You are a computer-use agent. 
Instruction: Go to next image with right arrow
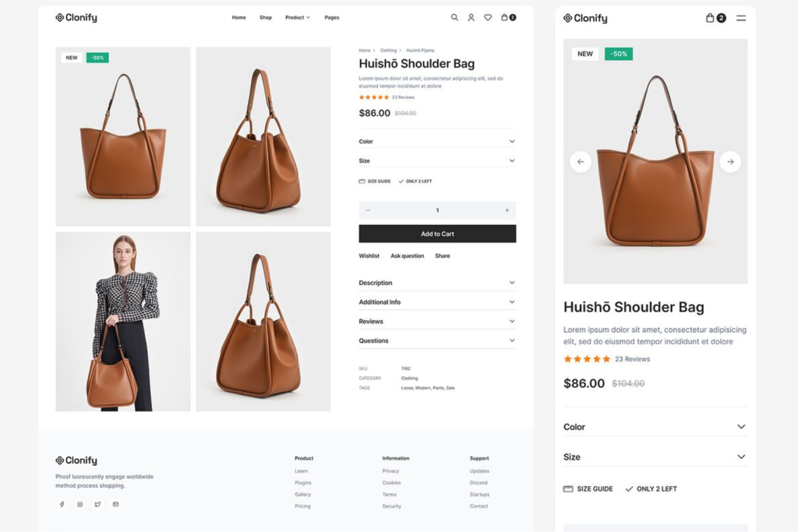click(729, 162)
